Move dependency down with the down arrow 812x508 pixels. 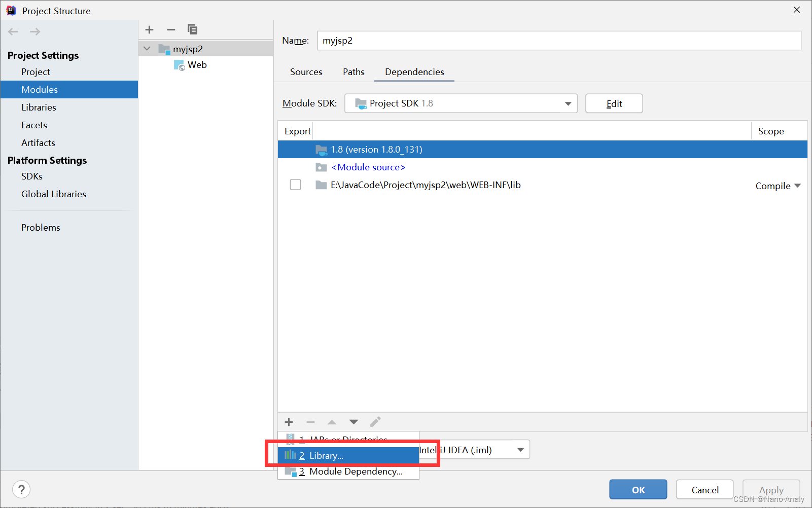click(x=354, y=422)
